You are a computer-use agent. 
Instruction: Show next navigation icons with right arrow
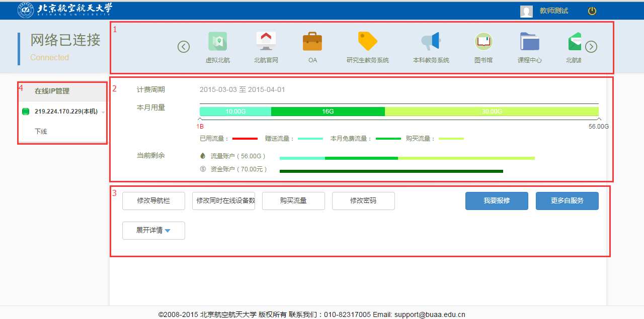click(x=591, y=47)
